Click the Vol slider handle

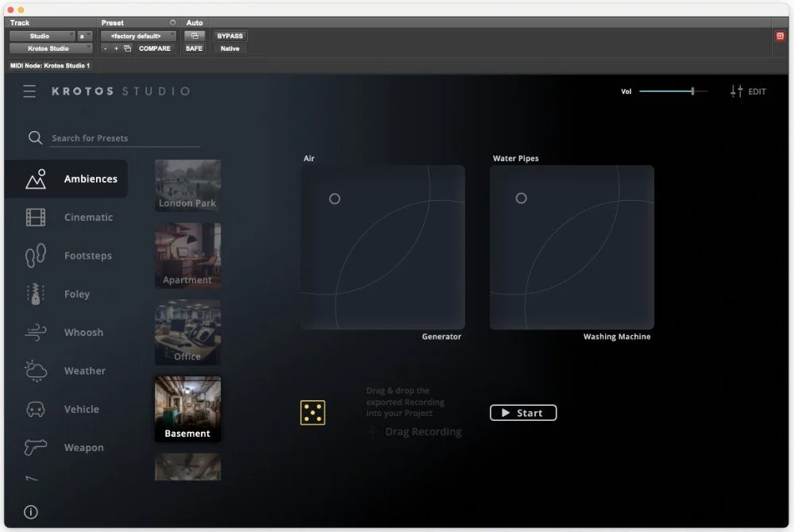click(x=692, y=91)
